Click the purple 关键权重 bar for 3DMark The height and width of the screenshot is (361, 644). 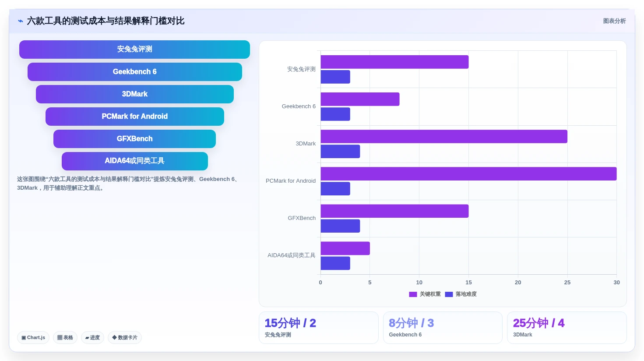tap(444, 136)
